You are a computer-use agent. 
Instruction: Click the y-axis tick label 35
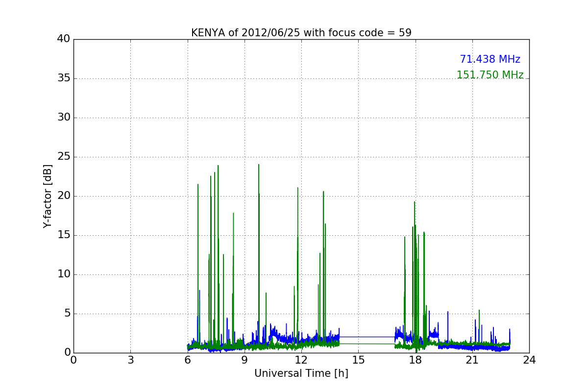(64, 78)
